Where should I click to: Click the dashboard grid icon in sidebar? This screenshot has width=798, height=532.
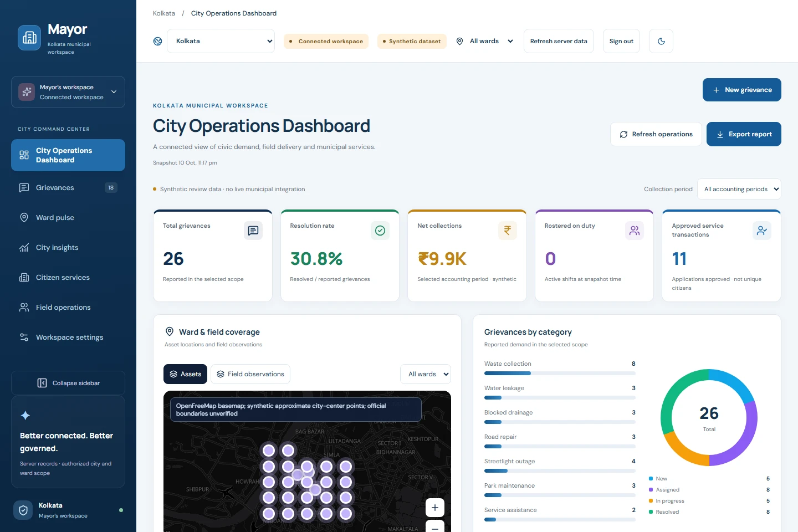click(x=24, y=155)
